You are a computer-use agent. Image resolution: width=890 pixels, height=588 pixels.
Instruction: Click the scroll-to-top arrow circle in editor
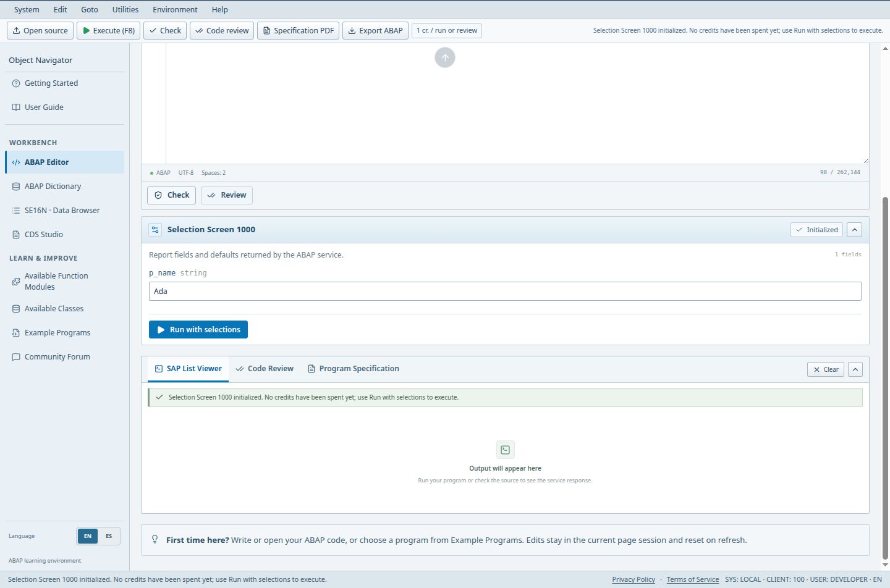coord(445,57)
